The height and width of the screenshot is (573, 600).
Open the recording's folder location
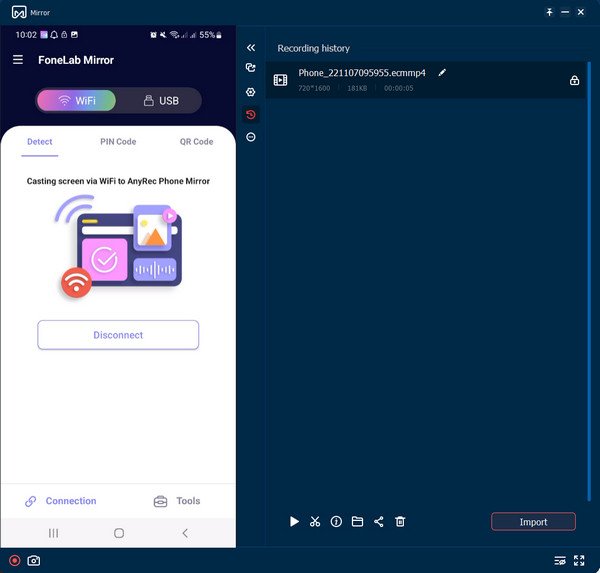pos(357,521)
